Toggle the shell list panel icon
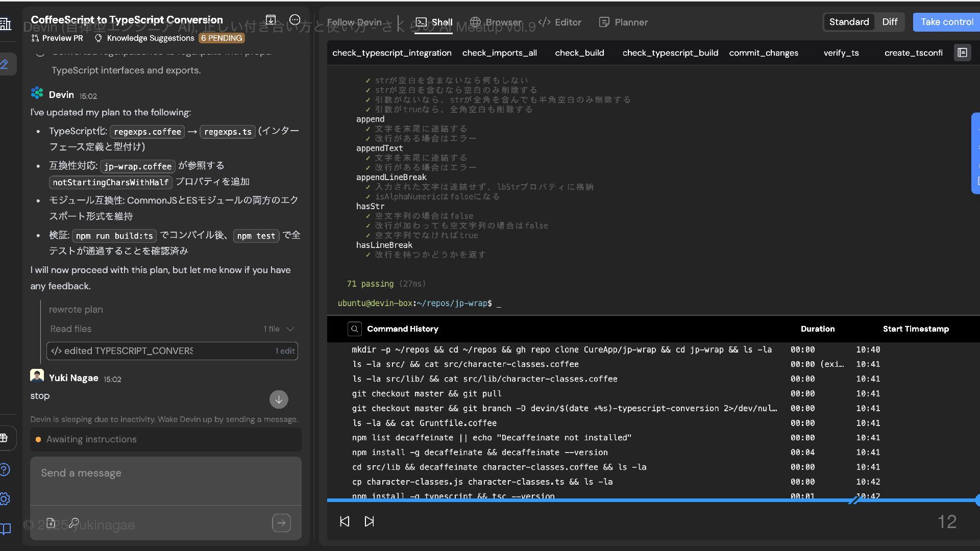The height and width of the screenshot is (551, 980). [x=962, y=53]
